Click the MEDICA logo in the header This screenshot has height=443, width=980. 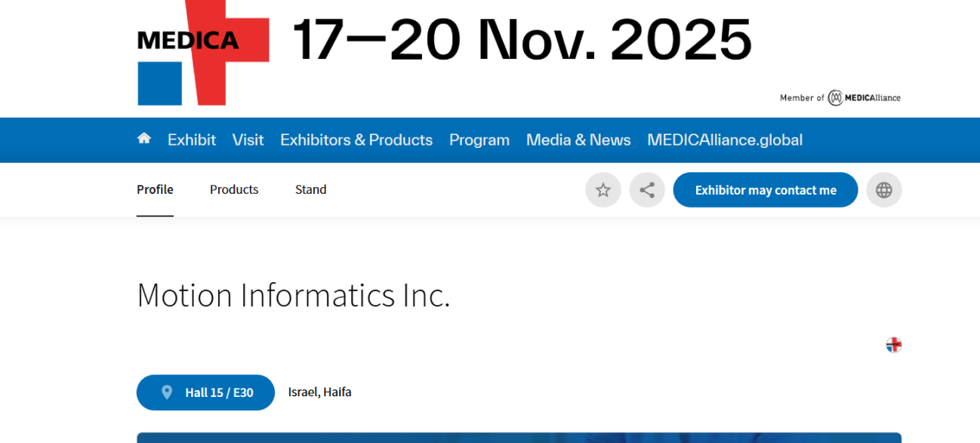click(x=203, y=53)
